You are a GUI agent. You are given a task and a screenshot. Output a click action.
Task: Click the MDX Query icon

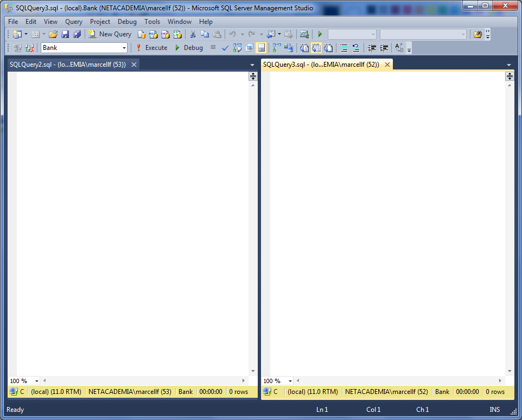coord(153,34)
